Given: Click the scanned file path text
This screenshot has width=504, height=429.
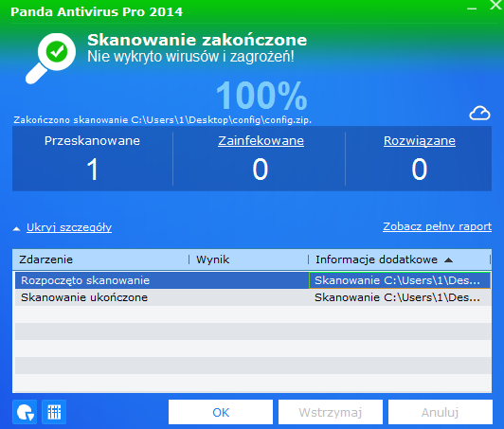Looking at the screenshot, I should click(x=162, y=120).
